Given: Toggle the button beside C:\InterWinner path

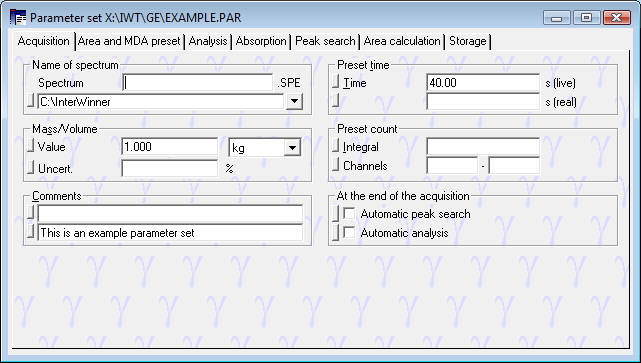Looking at the screenshot, I should coord(30,101).
